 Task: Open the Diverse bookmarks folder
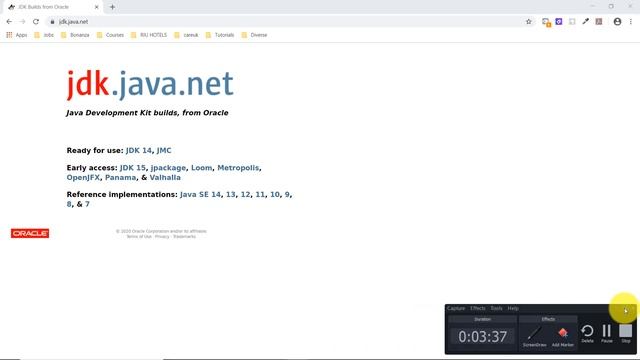254,35
